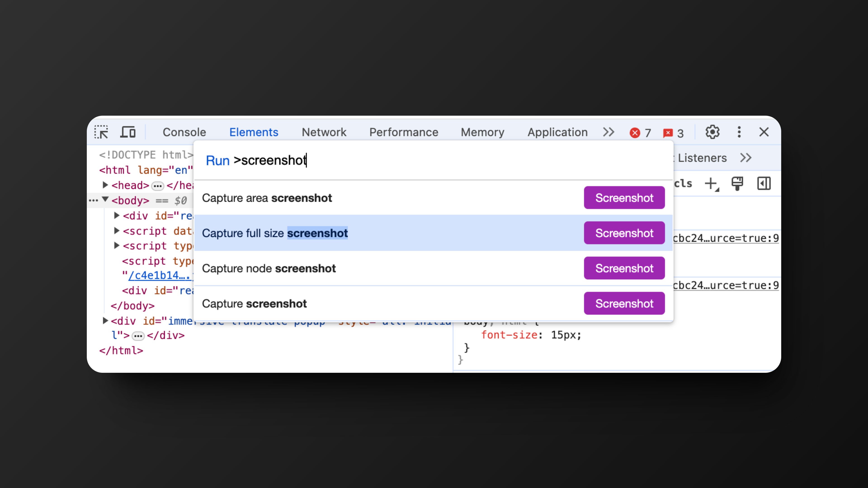Show more DevTools panel tabs

click(x=609, y=132)
